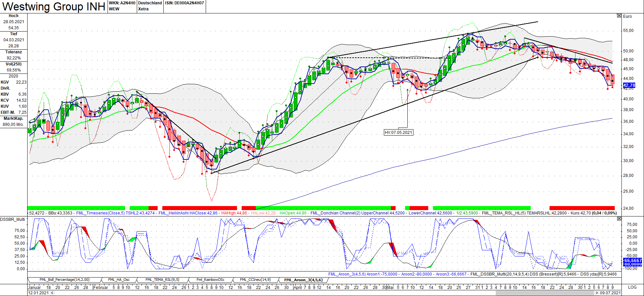This screenshot has width=644, height=296.
Task: Click the Hoch header in the sidebar
Action: point(13,16)
